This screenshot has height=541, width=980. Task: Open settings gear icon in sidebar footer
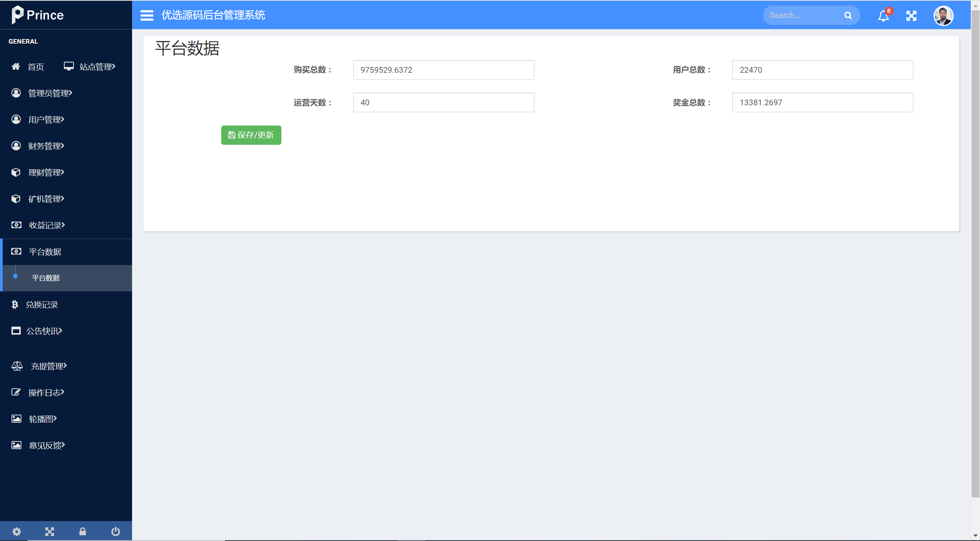(16, 531)
